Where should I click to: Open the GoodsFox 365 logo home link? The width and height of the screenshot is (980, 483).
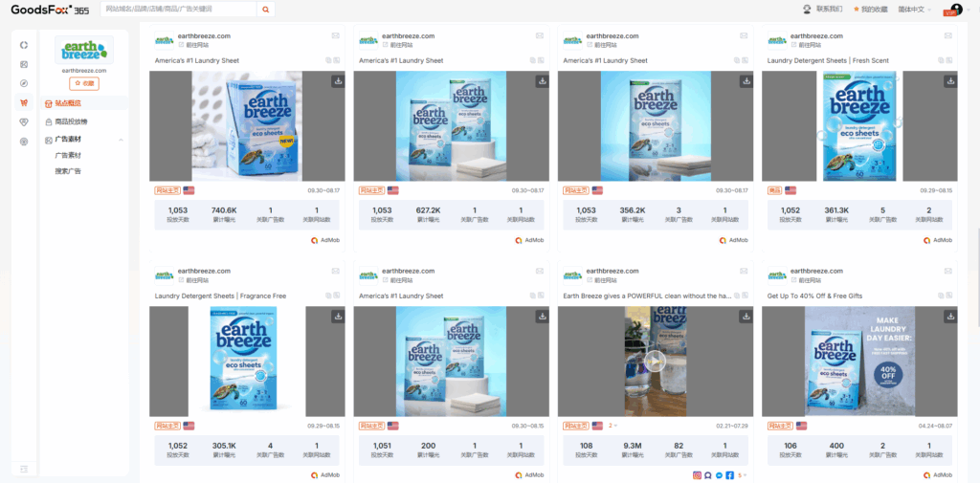pyautogui.click(x=50, y=10)
